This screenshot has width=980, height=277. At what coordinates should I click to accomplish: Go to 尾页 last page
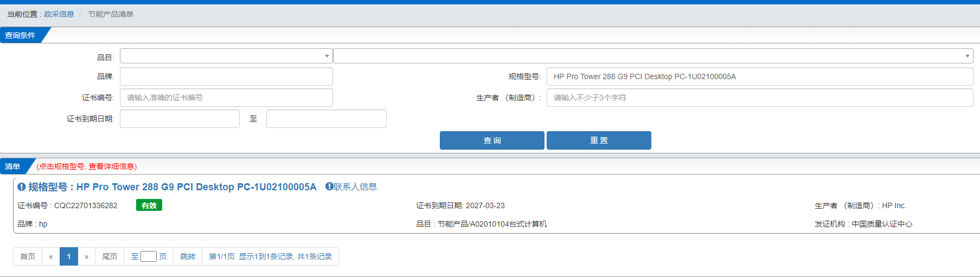coord(110,256)
